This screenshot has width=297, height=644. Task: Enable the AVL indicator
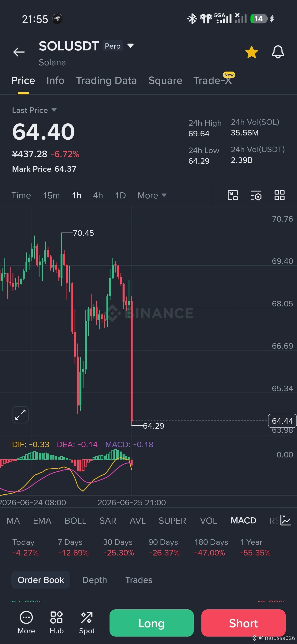click(138, 521)
